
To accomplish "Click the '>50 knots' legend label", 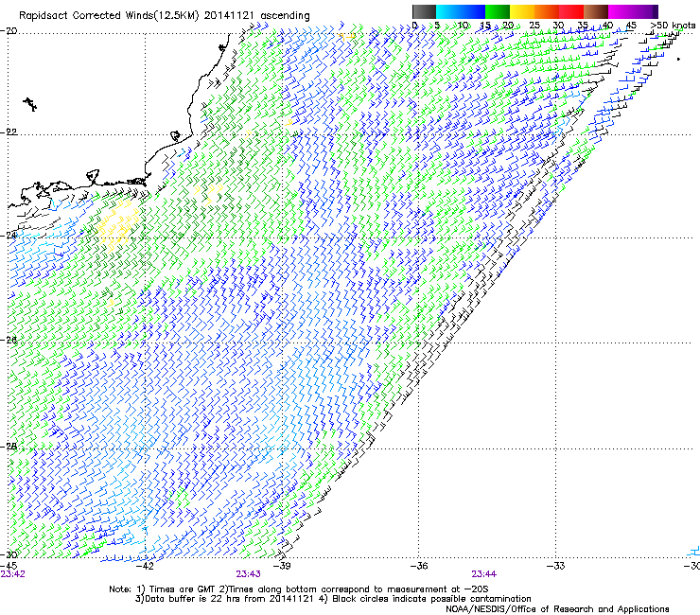I will pos(673,26).
